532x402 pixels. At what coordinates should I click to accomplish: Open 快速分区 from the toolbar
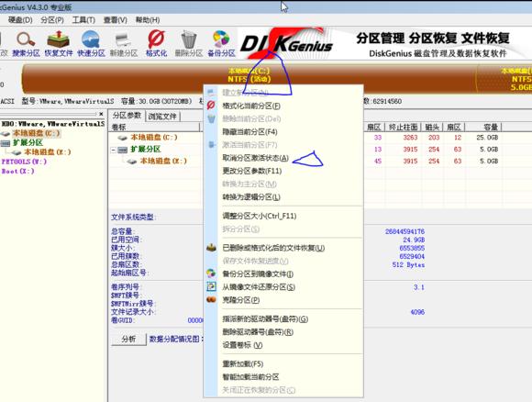click(x=91, y=44)
